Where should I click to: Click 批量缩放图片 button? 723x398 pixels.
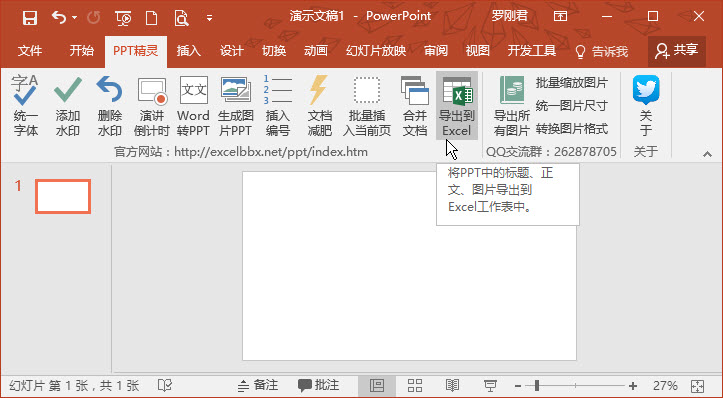point(572,83)
